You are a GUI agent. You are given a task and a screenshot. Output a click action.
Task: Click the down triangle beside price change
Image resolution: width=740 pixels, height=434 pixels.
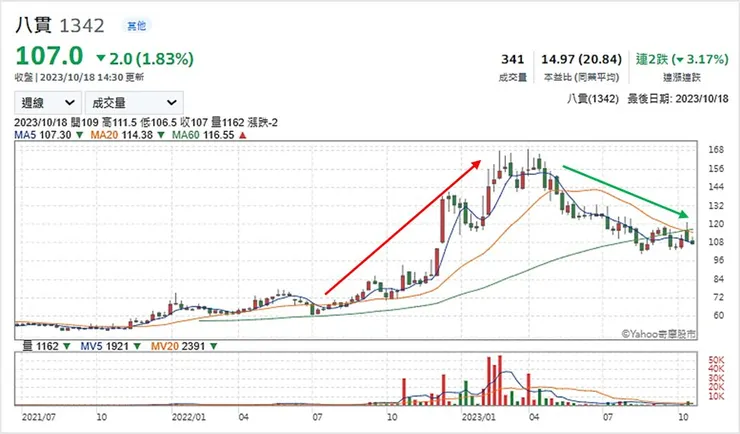[x=101, y=58]
